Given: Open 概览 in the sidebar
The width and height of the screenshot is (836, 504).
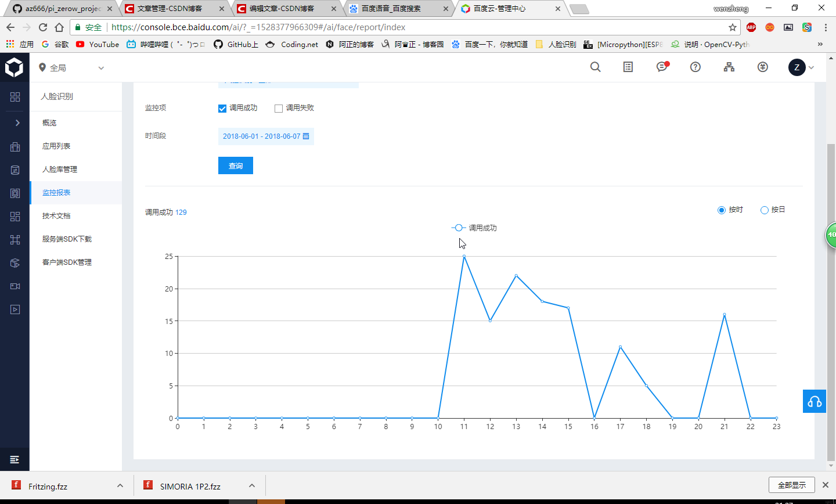Looking at the screenshot, I should (x=75, y=123).
